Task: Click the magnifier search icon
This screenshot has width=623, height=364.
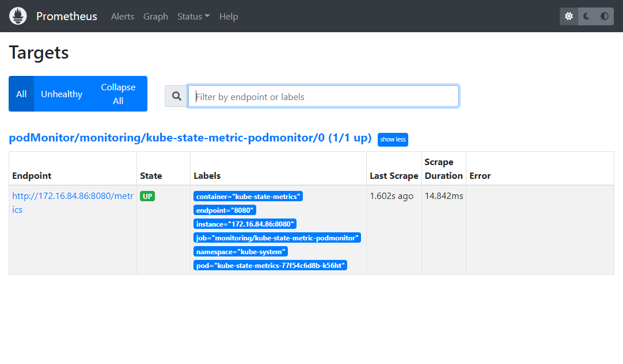Action: [x=176, y=96]
